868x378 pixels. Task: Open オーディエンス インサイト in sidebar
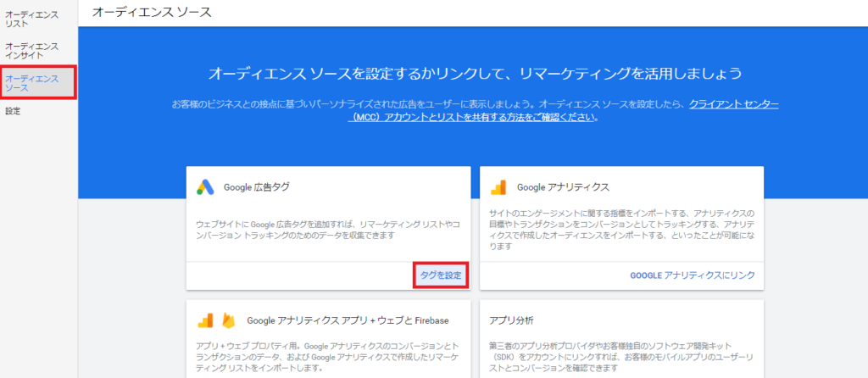coord(31,51)
